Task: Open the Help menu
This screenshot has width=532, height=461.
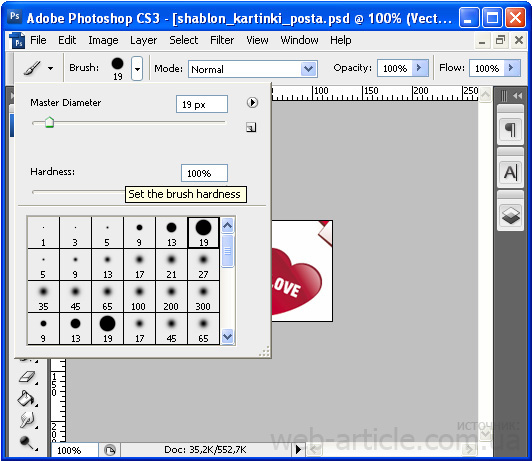Action: tap(341, 40)
